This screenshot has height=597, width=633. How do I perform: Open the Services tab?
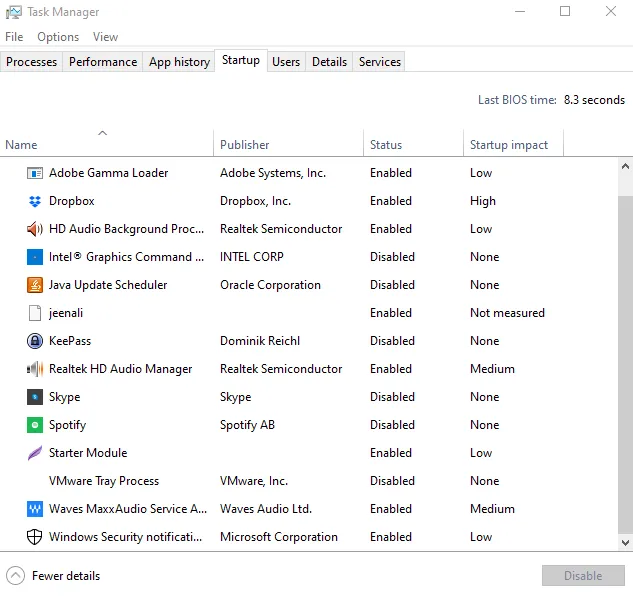379,62
